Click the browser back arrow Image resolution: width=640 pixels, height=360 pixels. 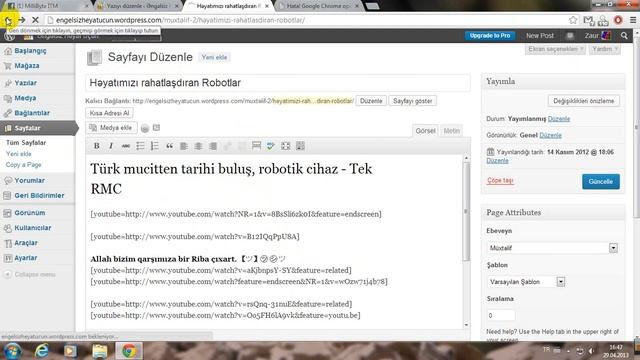point(8,20)
